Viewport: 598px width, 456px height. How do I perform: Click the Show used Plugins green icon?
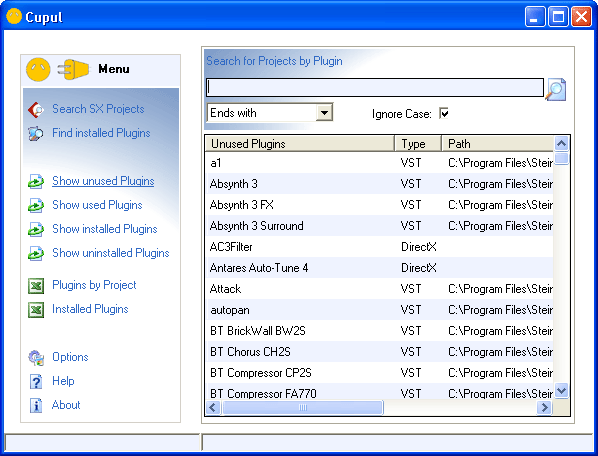tap(36, 205)
